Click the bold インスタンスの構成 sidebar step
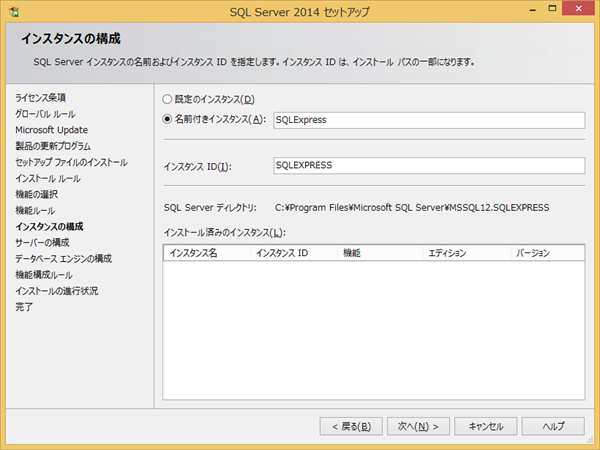Viewport: 600px width, 450px height. point(49,227)
